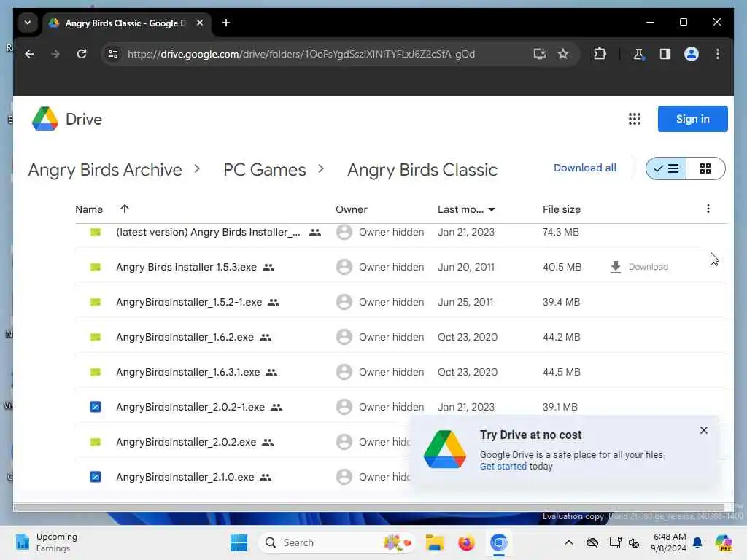Select the AngryBirdsInstaller_2.0.2.exe file name
The width and height of the screenshot is (747, 560).
[186, 442]
